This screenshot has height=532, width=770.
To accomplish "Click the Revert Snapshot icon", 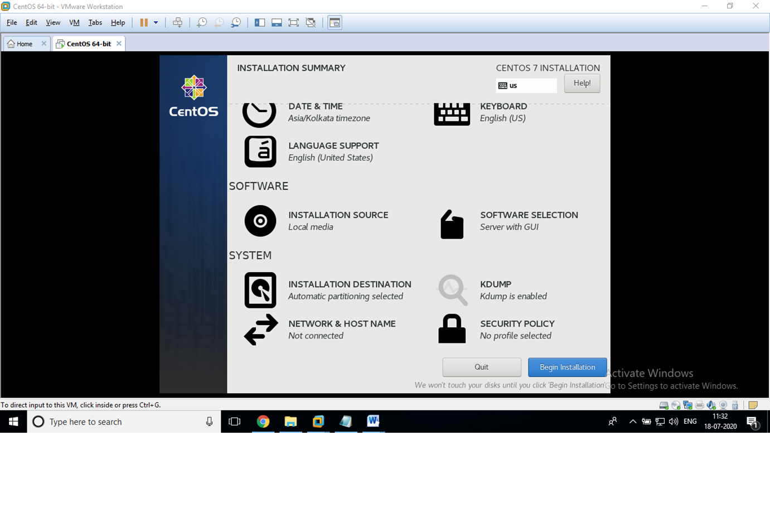I will (219, 22).
